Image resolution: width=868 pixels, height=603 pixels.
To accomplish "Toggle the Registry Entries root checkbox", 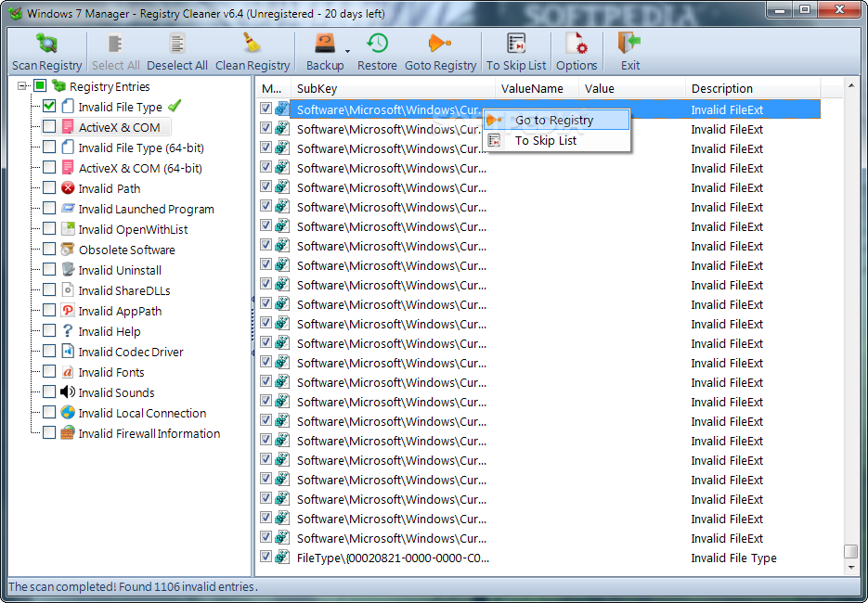I will tap(40, 85).
